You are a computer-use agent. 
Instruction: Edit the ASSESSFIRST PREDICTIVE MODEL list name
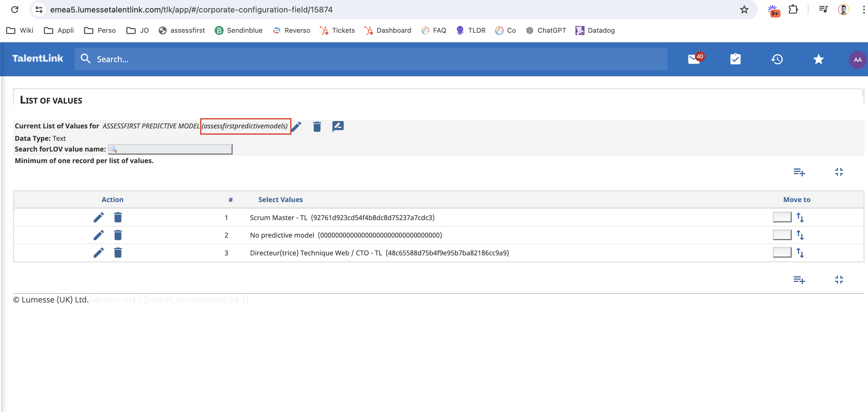click(x=296, y=126)
